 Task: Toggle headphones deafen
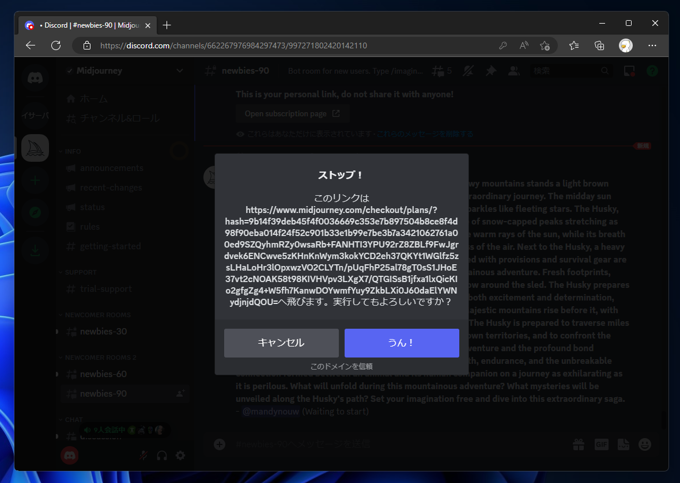pyautogui.click(x=162, y=456)
